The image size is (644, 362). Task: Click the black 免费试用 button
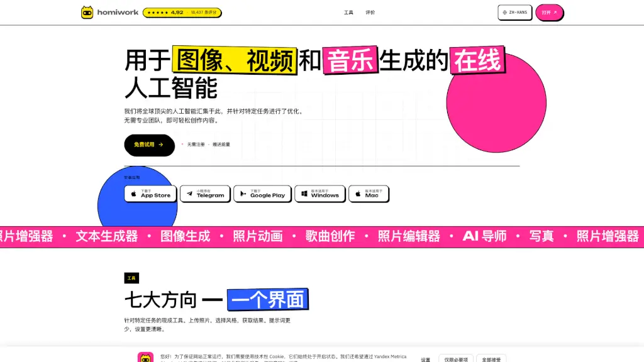[149, 145]
